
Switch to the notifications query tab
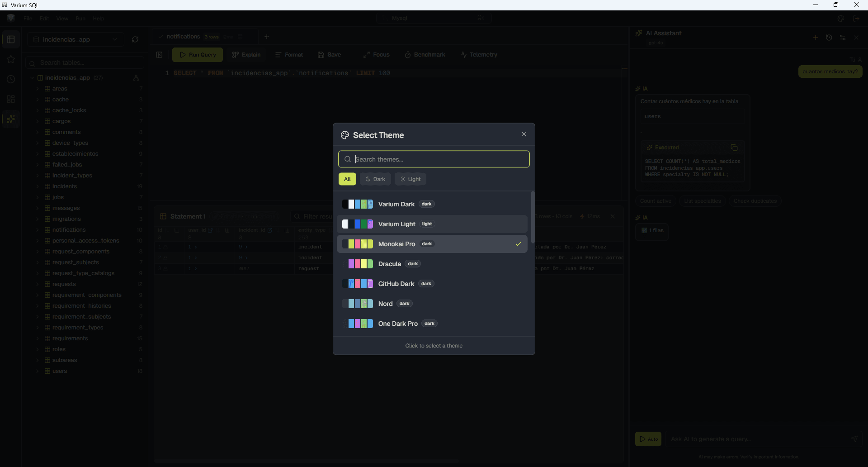[x=183, y=37]
